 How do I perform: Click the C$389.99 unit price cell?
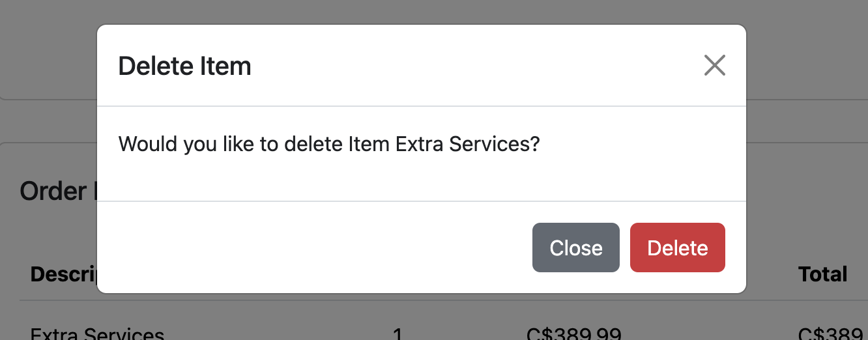point(573,334)
